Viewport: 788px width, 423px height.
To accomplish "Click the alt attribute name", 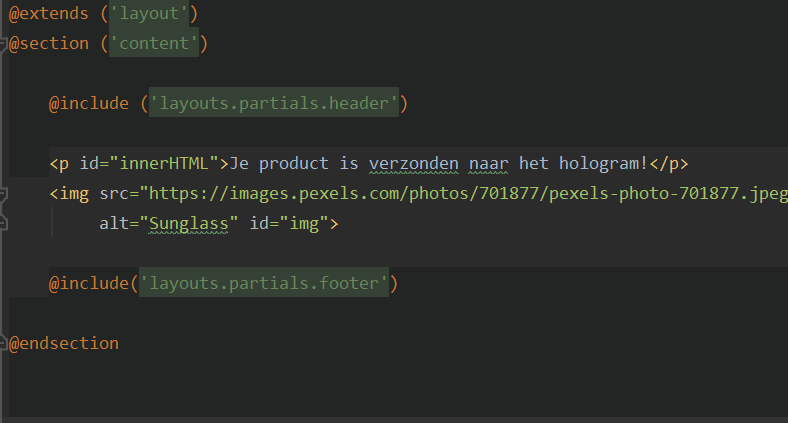I will [x=114, y=224].
